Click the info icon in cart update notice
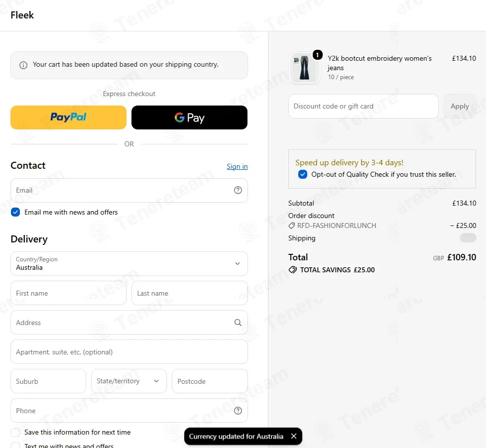This screenshot has height=448, width=486. (x=23, y=65)
